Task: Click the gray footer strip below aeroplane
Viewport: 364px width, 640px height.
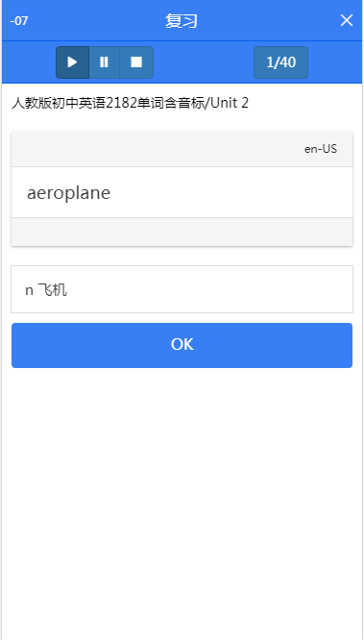Action: [182, 232]
